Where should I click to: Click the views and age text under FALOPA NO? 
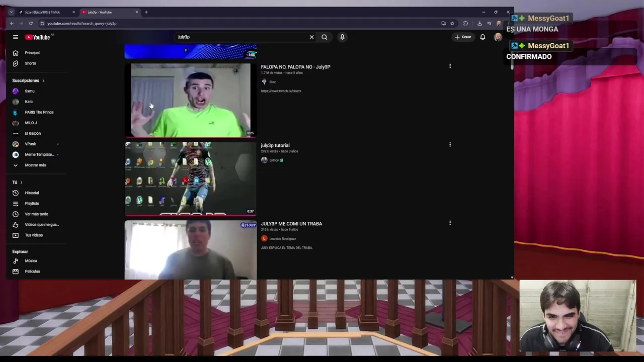click(282, 73)
